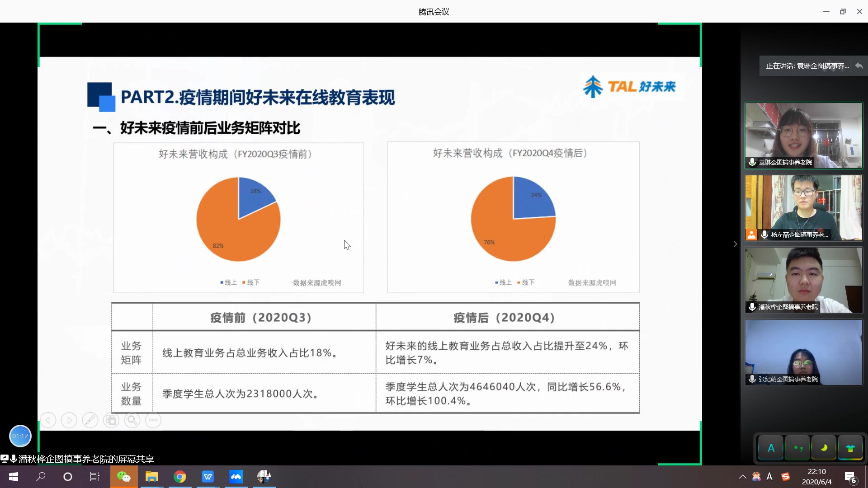The width and height of the screenshot is (868, 488).
Task: Open the slide overview thumbnails icon
Action: (111, 420)
